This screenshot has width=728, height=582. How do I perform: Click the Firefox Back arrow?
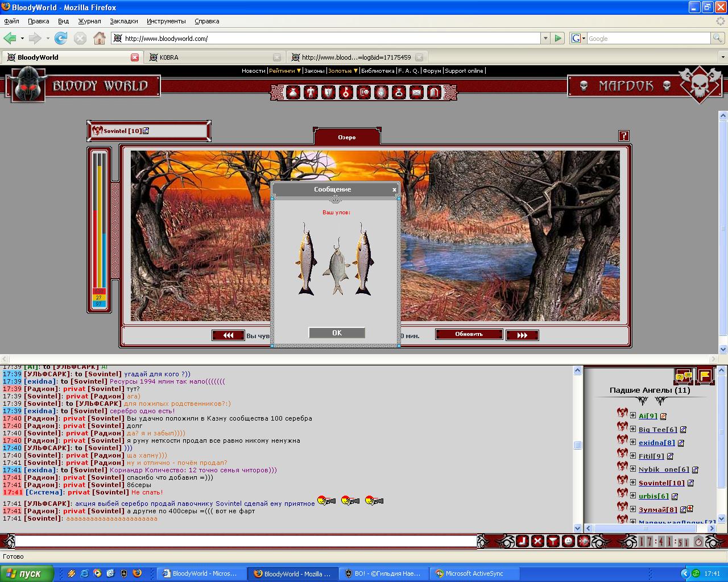click(10, 38)
